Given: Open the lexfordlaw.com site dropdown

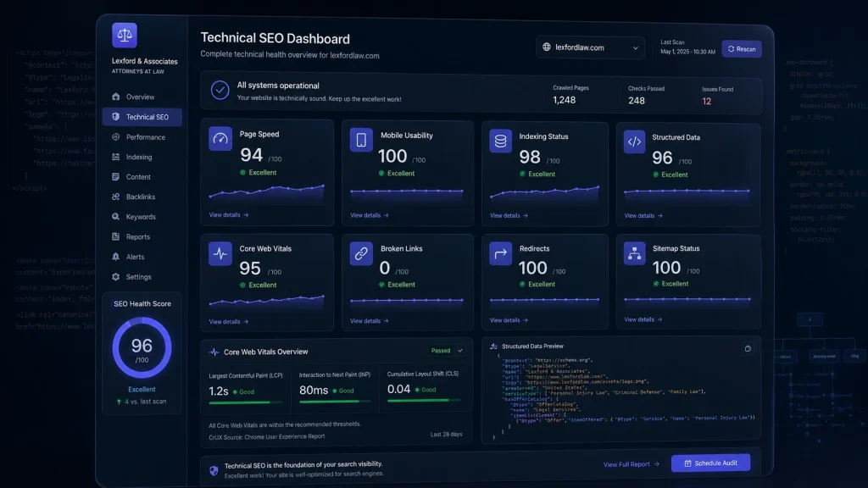Looking at the screenshot, I should [590, 47].
